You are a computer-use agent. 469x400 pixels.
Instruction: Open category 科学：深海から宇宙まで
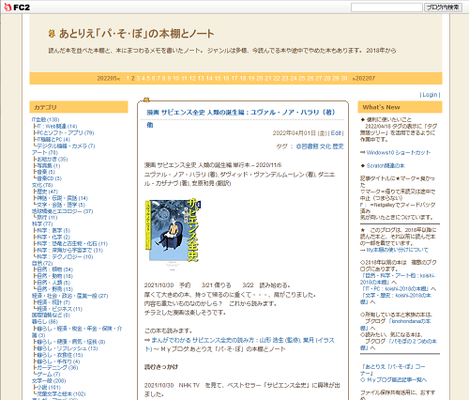tap(70, 250)
